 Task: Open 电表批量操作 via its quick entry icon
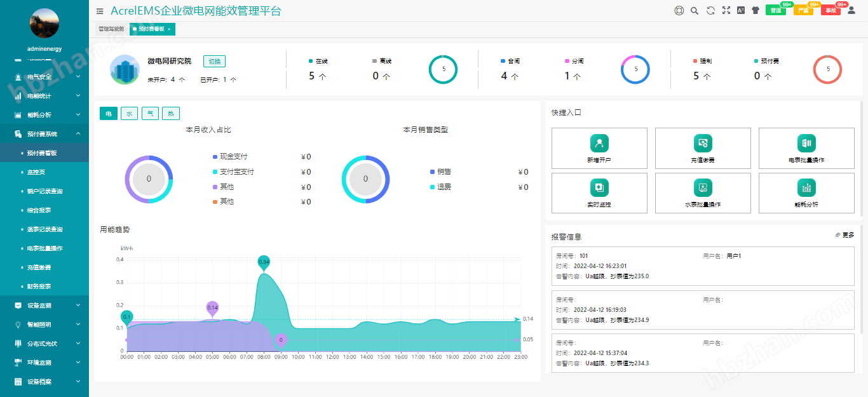806,144
